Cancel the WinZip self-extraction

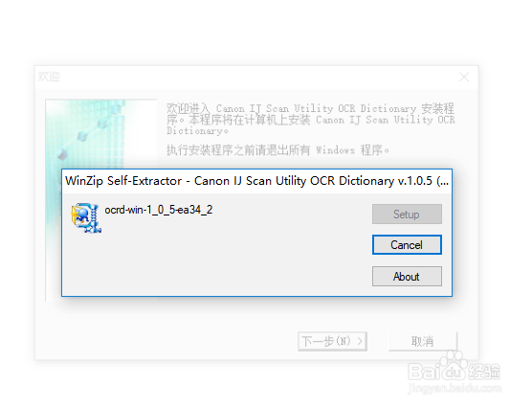(x=407, y=245)
